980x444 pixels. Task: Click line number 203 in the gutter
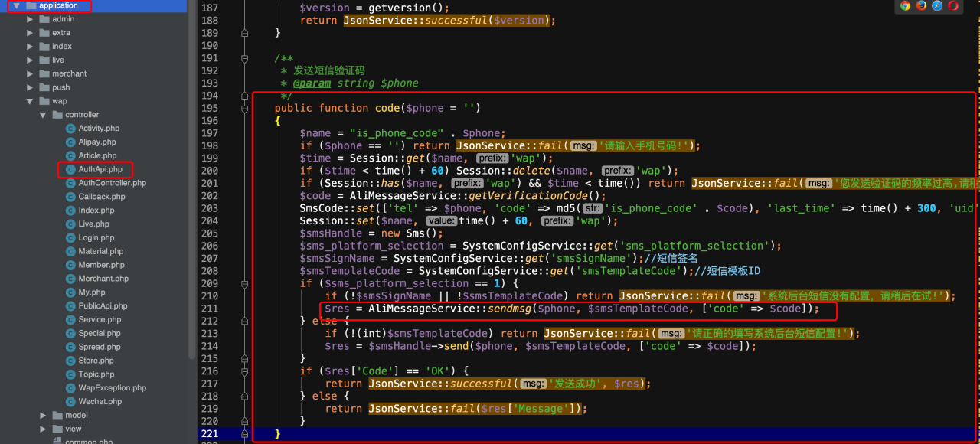(208, 208)
